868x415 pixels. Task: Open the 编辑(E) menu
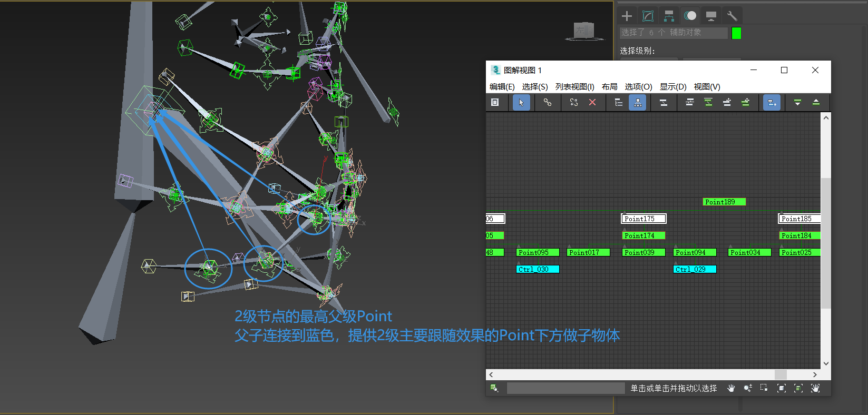tap(502, 86)
